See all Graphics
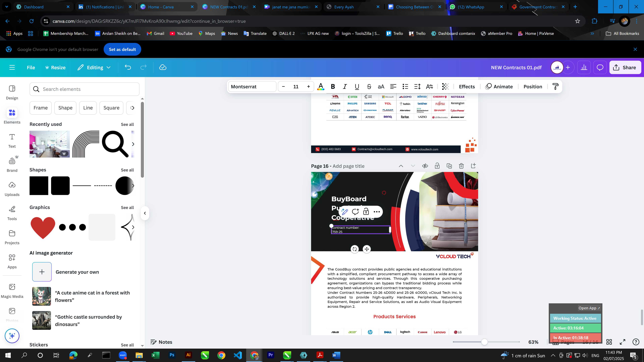The image size is (644, 362). tap(127, 208)
